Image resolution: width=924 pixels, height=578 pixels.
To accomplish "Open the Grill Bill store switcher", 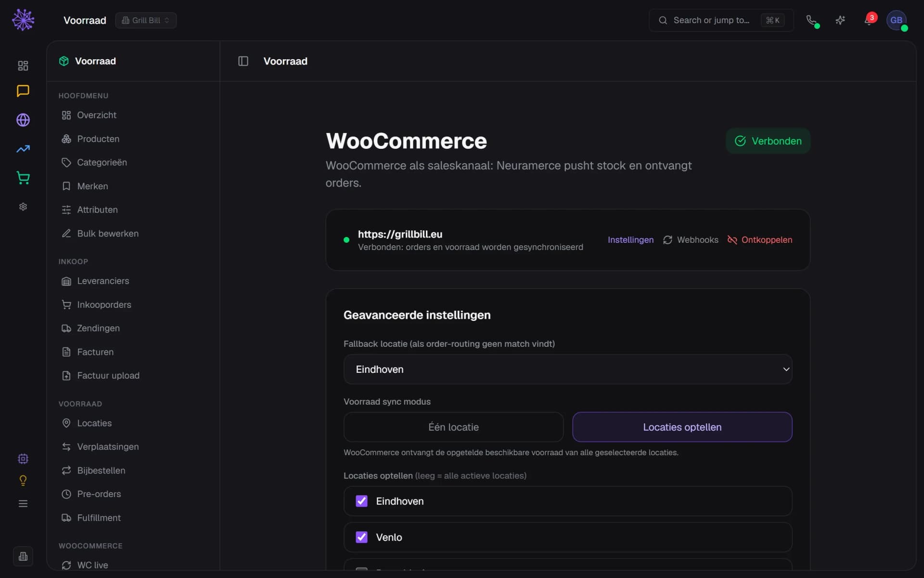I will [146, 20].
